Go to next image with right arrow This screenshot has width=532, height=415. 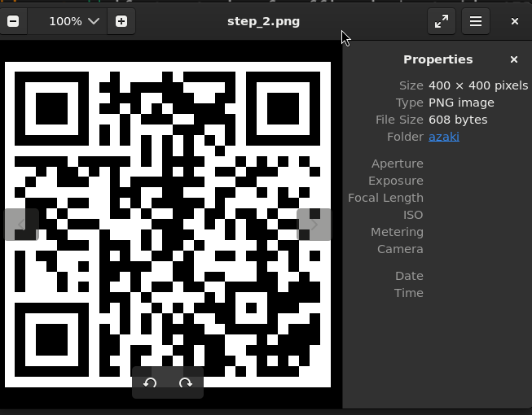tap(314, 225)
